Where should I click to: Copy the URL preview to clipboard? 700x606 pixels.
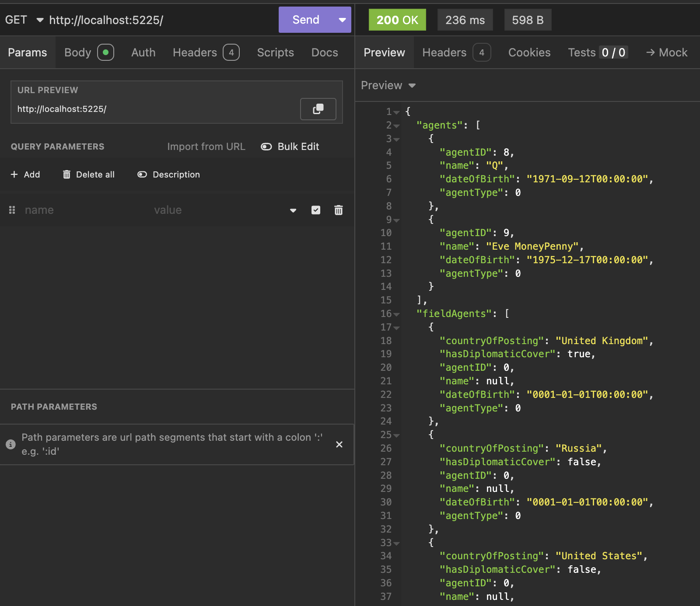click(318, 109)
